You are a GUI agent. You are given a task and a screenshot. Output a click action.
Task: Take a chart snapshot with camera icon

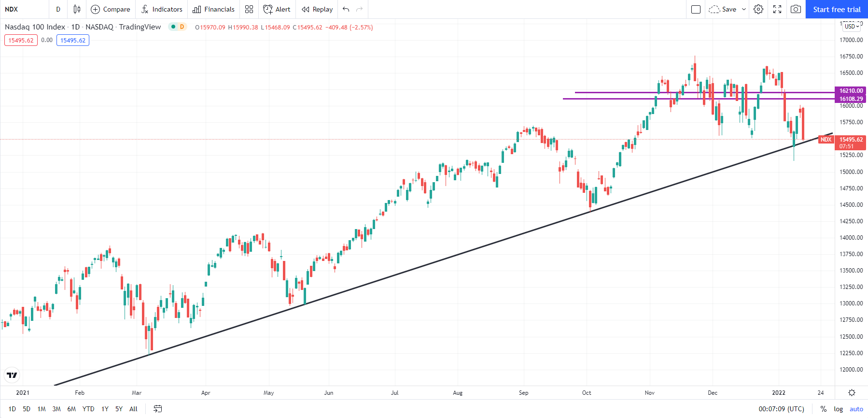point(796,9)
